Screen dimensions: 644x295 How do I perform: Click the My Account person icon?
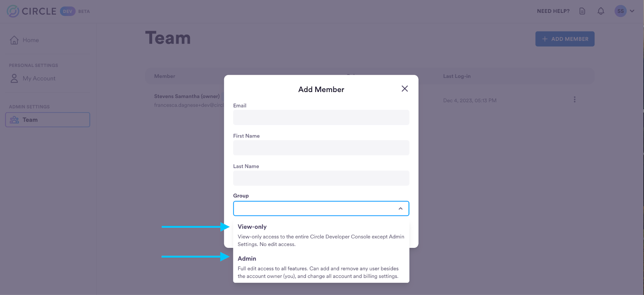pos(14,78)
